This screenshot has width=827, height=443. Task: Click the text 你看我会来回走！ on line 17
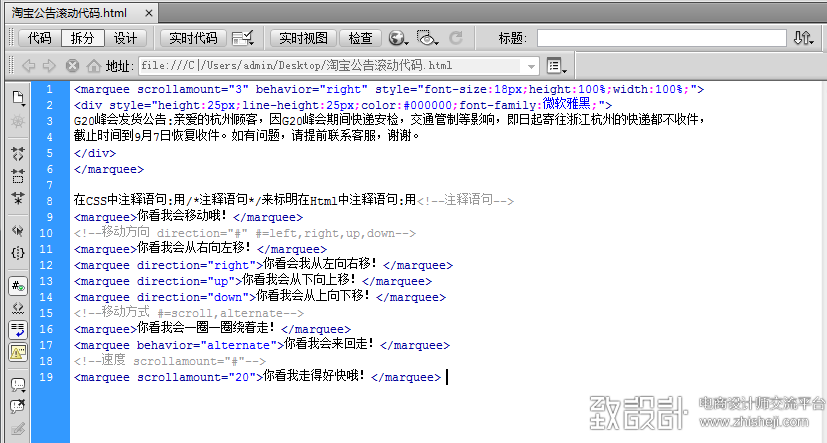coord(330,344)
